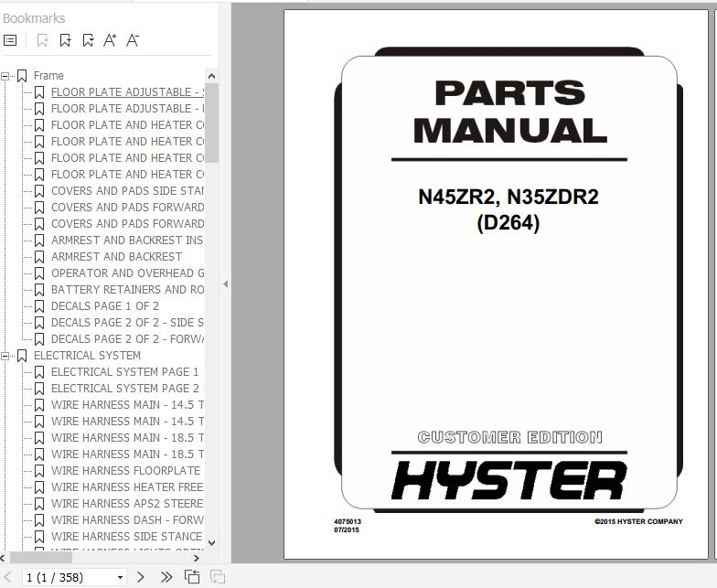The width and height of the screenshot is (717, 588).
Task: Click the page number input field
Action: pos(69,578)
